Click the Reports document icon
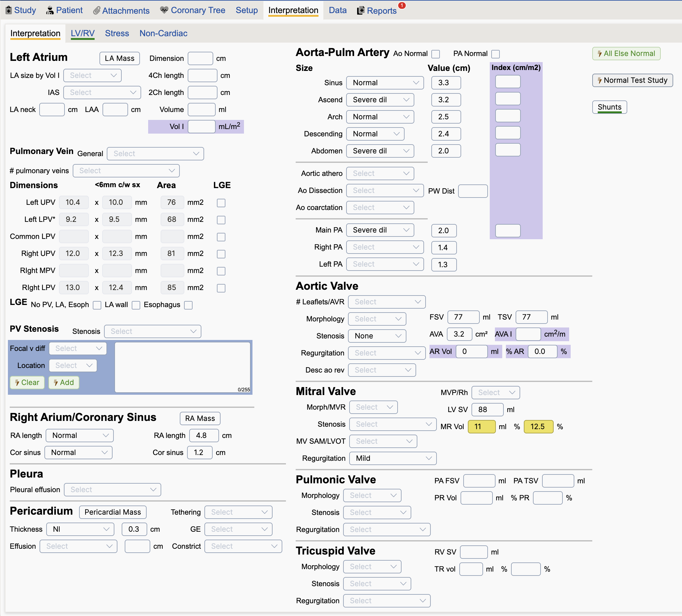The width and height of the screenshot is (682, 616). [361, 10]
